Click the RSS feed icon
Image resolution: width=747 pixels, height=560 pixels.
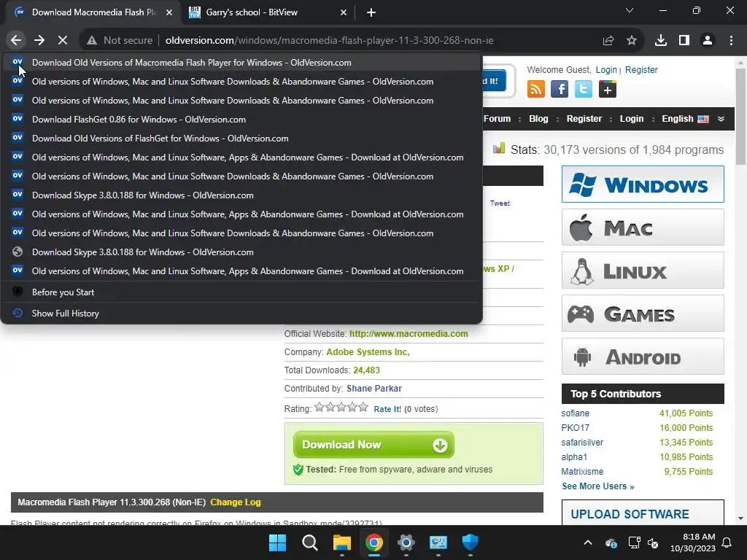pyautogui.click(x=536, y=89)
